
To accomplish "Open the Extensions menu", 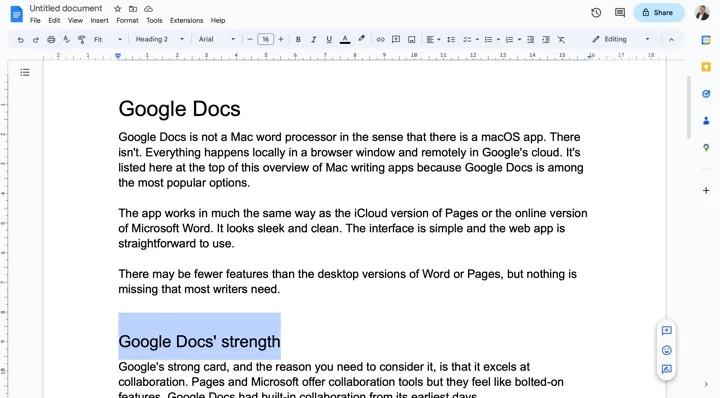I will point(186,21).
